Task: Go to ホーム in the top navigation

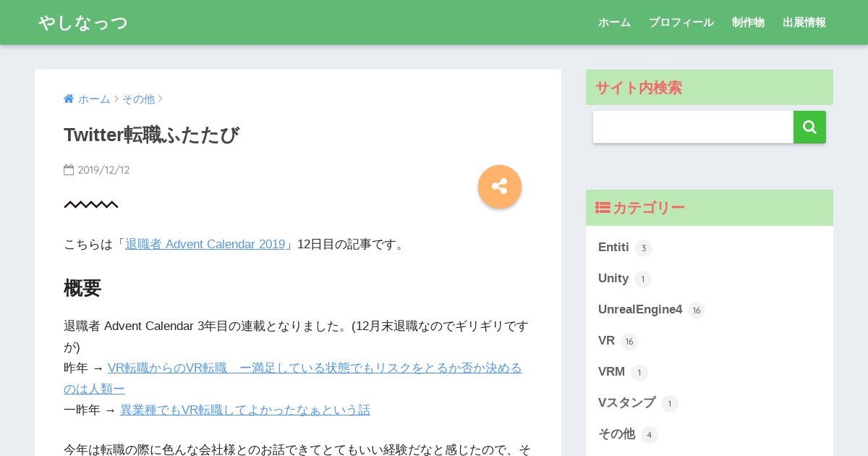Action: point(614,22)
